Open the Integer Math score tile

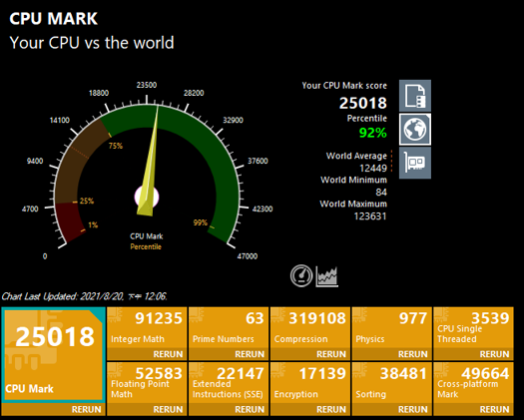(147, 328)
